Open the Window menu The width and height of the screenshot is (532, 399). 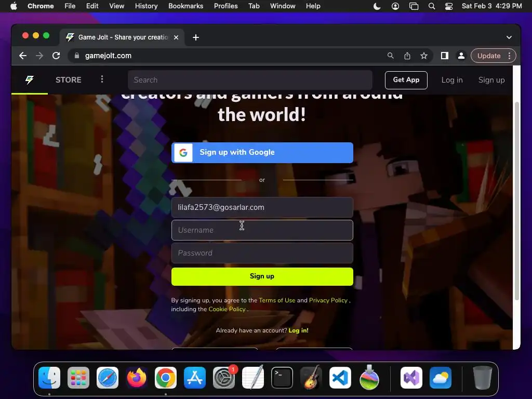[x=283, y=6]
